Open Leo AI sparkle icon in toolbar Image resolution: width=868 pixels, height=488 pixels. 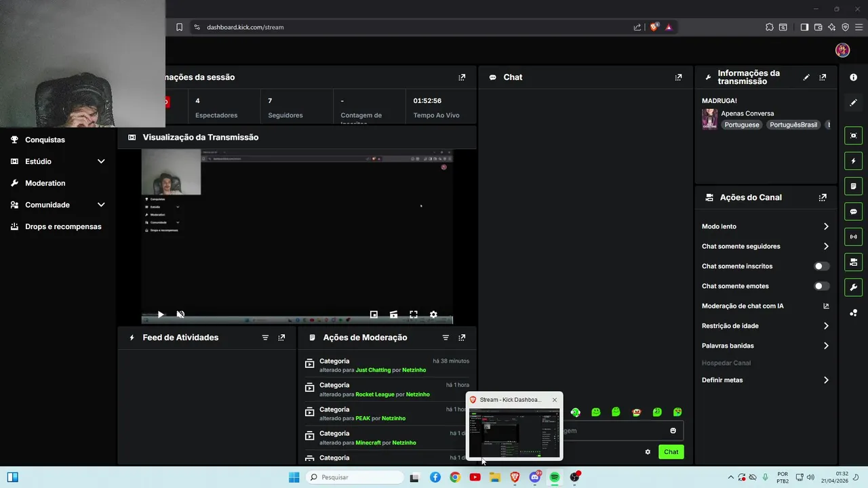(831, 27)
